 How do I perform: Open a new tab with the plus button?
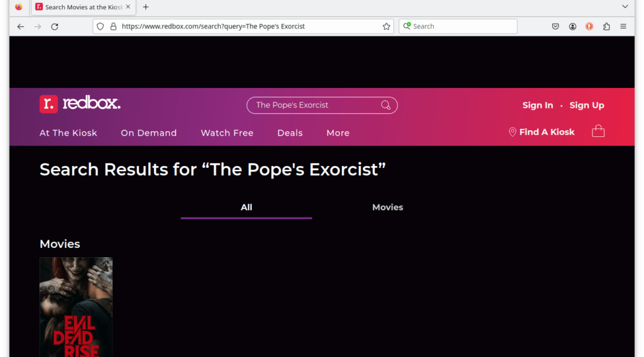(x=145, y=7)
